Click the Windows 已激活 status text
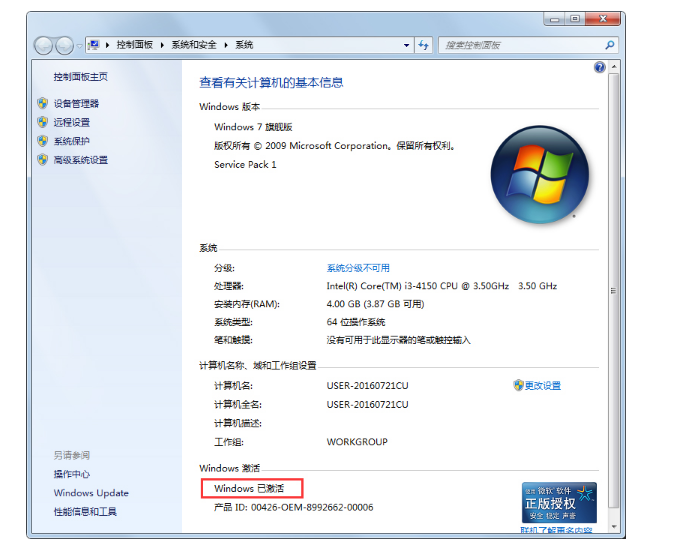The height and width of the screenshot is (550, 700). click(x=249, y=488)
